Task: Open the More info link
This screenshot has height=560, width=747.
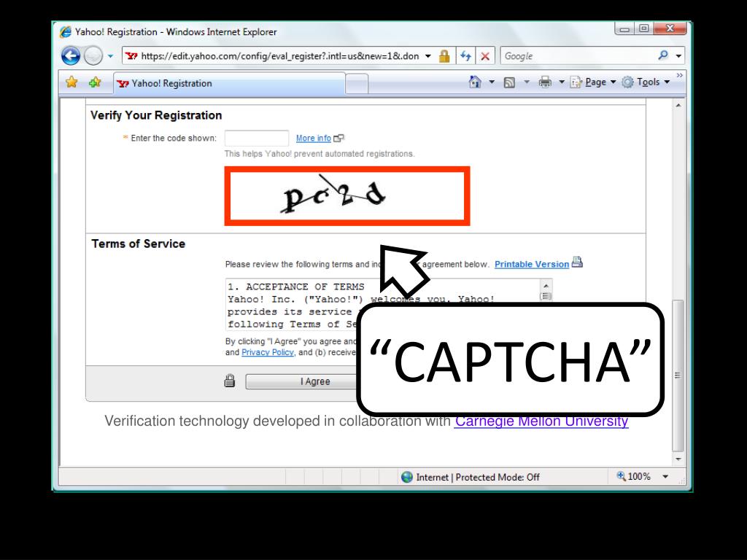Action: pos(314,138)
